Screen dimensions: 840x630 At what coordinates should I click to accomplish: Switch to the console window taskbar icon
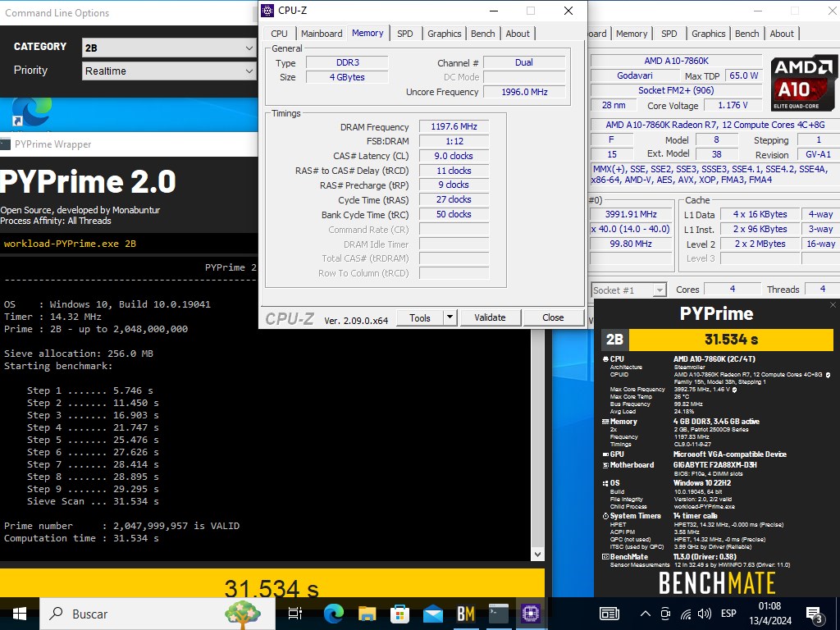(499, 614)
